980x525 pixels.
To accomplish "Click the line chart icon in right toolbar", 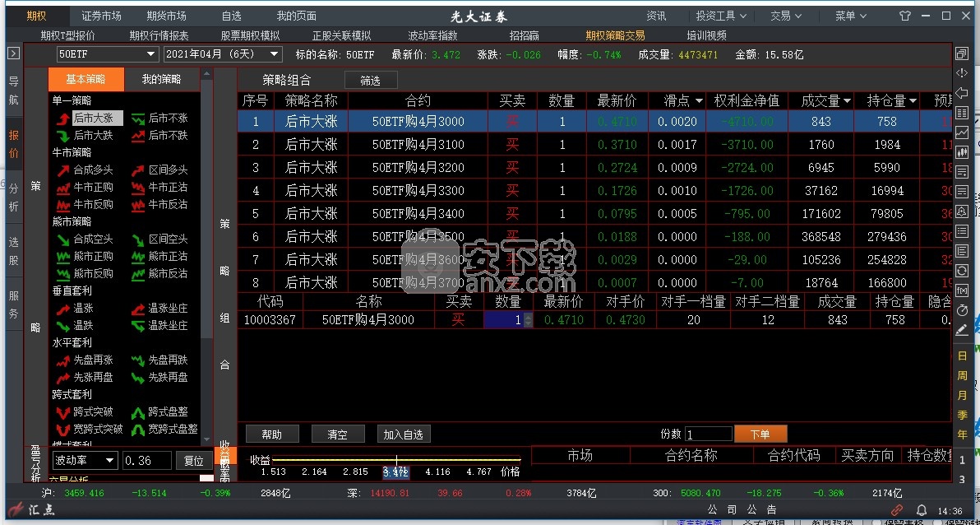I will (962, 132).
